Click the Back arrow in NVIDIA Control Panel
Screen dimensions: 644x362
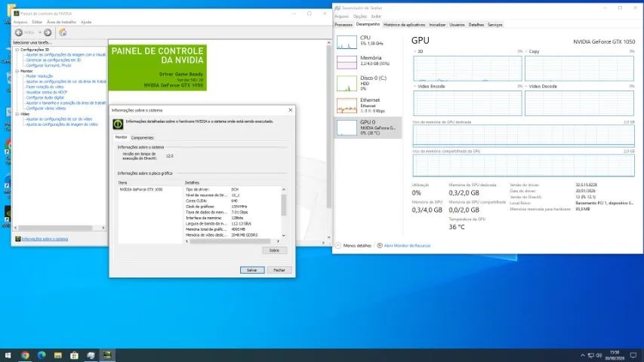point(18,32)
